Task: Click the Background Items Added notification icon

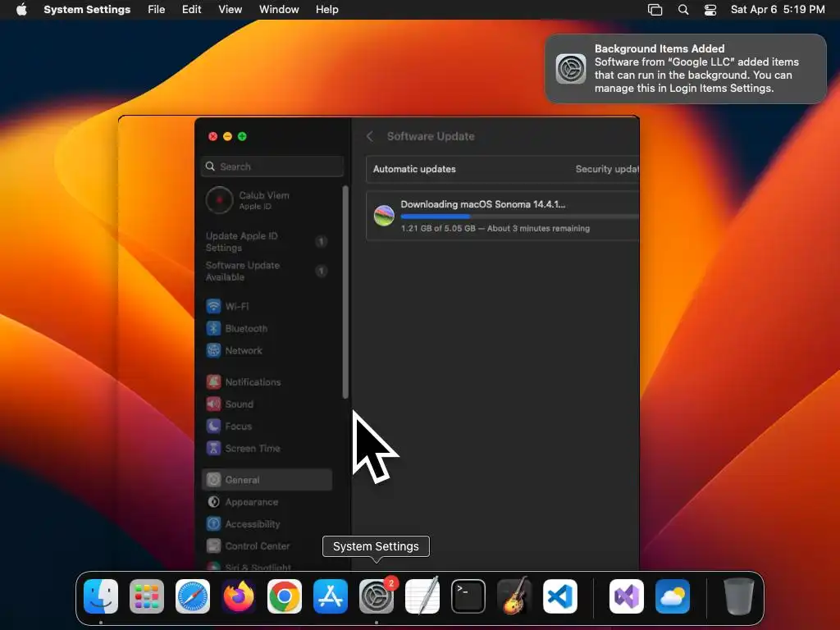Action: pos(571,69)
